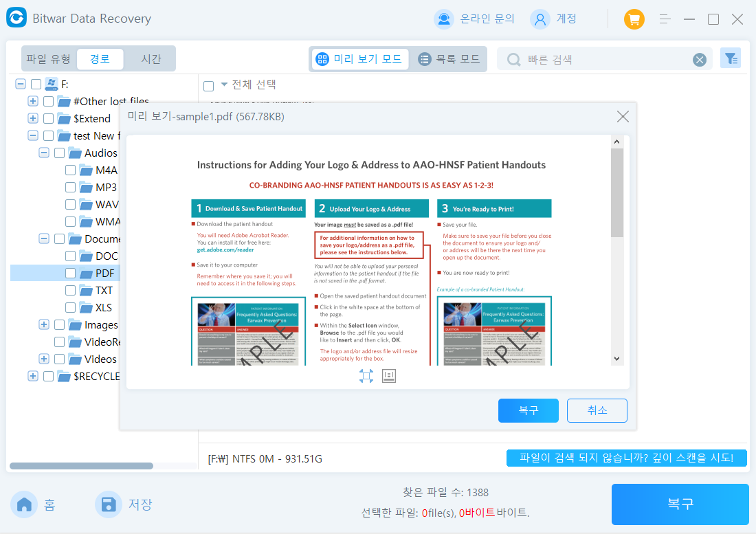Viewport: 756px width, 534px height.
Task: Click the Videos folder icon
Action: [75, 359]
